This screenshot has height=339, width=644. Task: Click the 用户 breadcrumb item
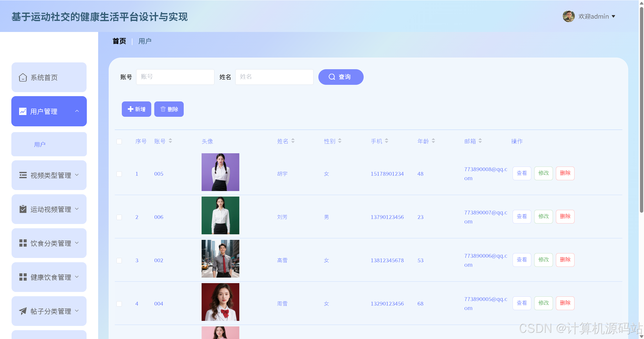click(145, 41)
